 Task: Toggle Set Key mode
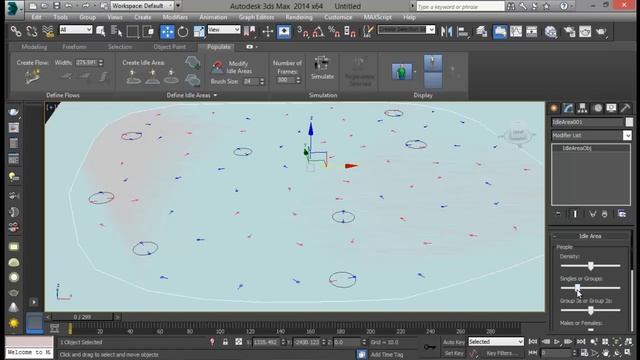[453, 353]
